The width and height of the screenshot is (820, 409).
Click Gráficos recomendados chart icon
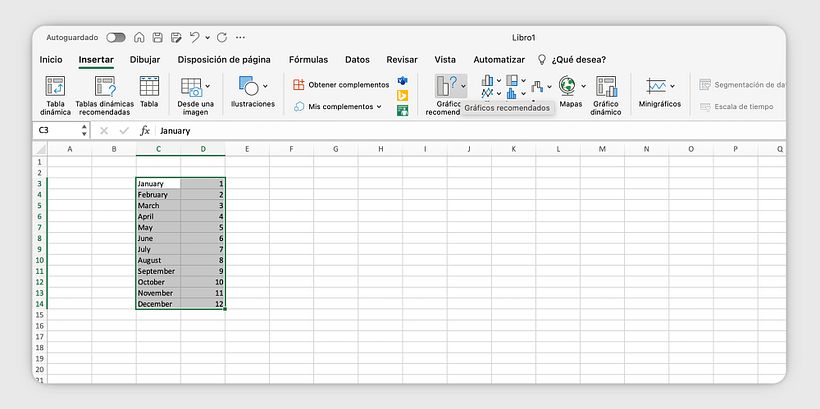(447, 86)
